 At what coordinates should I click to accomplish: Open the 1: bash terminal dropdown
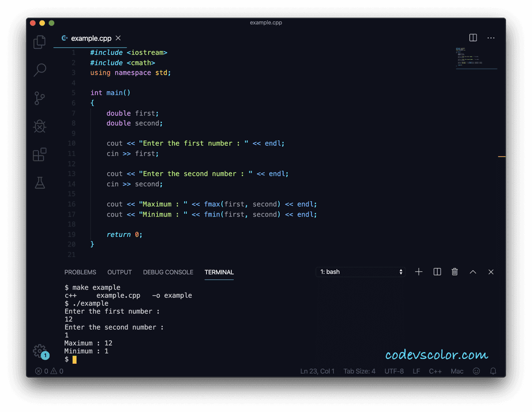(x=360, y=272)
